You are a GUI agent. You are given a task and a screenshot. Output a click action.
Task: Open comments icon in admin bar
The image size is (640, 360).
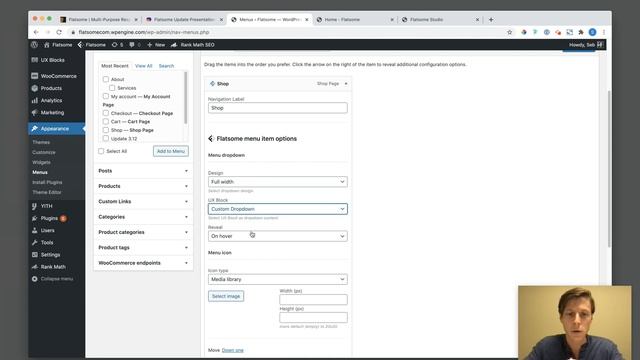tap(132, 44)
